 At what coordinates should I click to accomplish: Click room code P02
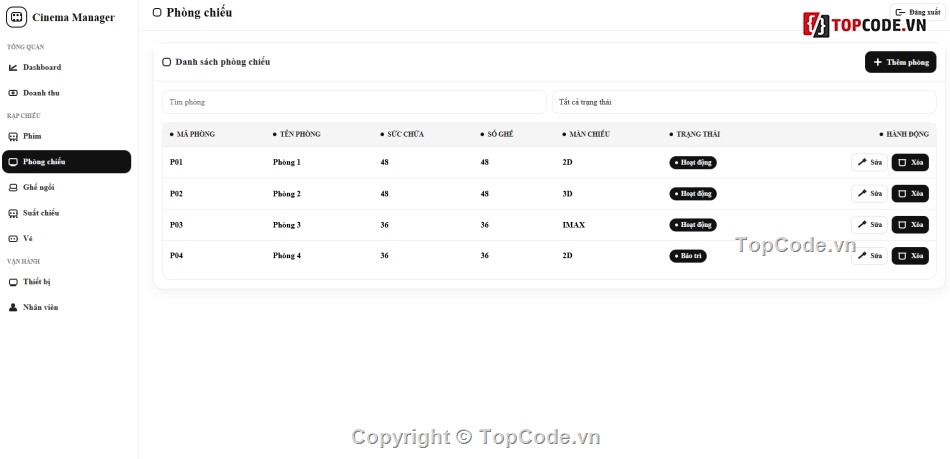tap(176, 194)
